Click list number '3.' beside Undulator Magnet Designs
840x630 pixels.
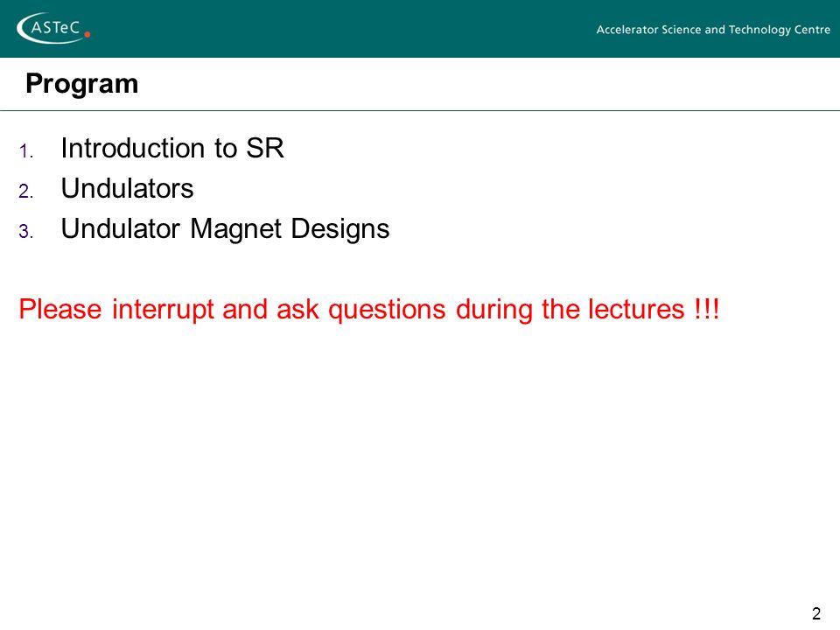pos(26,231)
